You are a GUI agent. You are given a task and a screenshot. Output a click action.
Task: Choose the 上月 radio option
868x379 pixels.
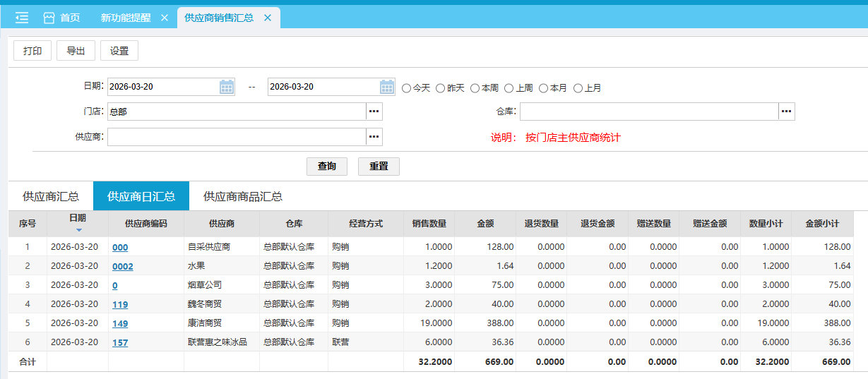(x=578, y=88)
